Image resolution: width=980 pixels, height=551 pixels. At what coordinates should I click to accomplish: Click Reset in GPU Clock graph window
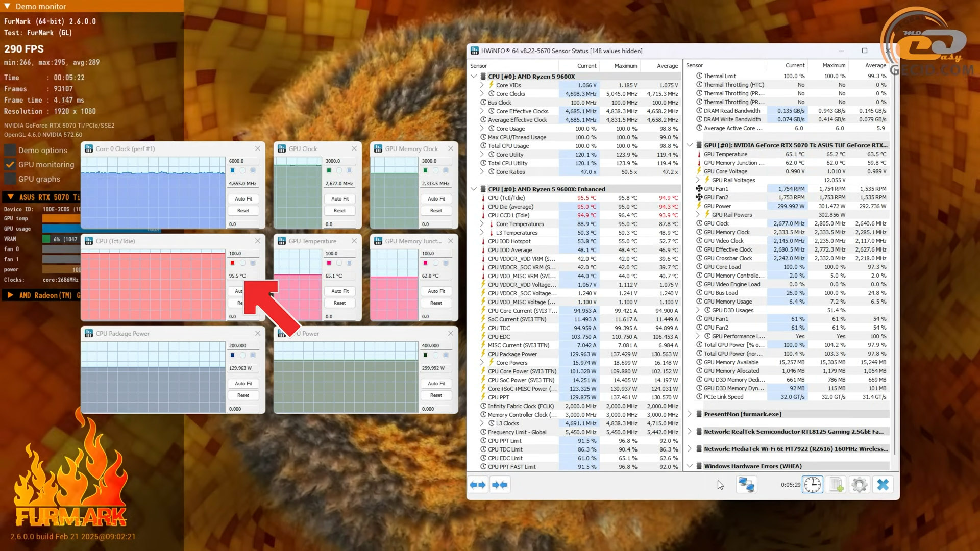(x=340, y=211)
